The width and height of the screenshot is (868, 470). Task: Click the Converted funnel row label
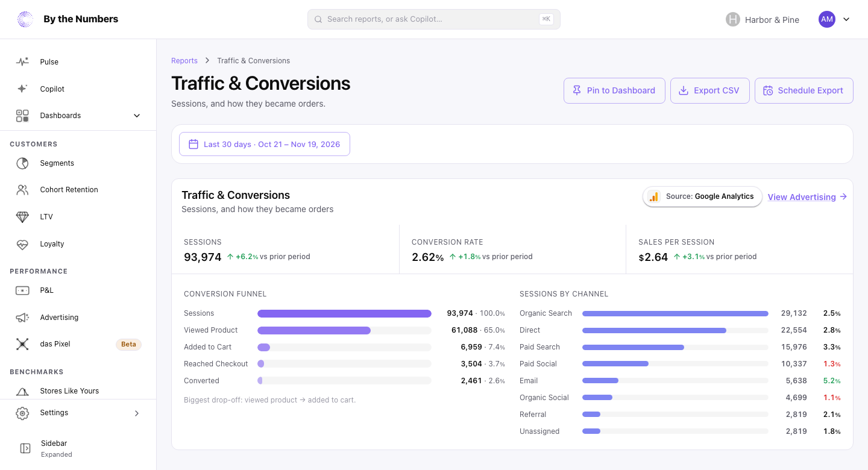(201, 381)
